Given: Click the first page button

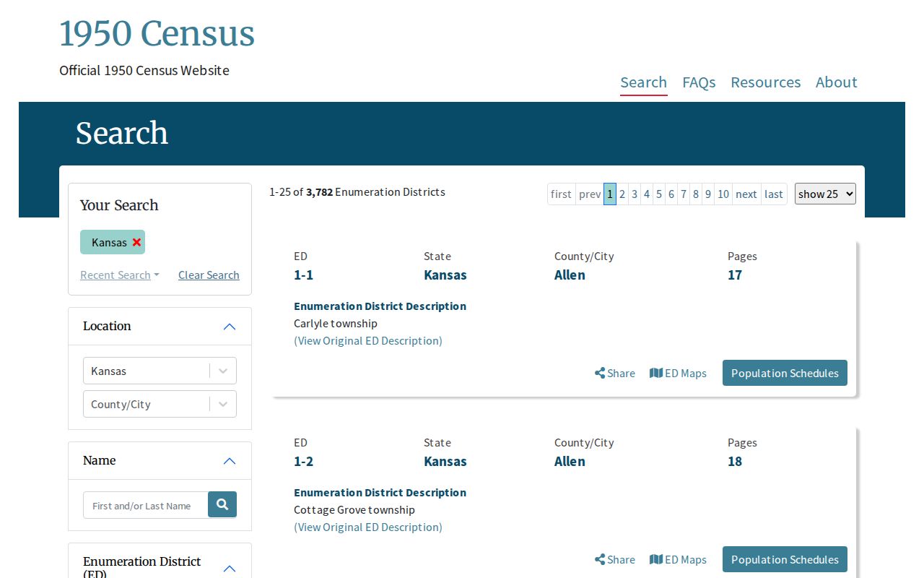Looking at the screenshot, I should (x=561, y=194).
